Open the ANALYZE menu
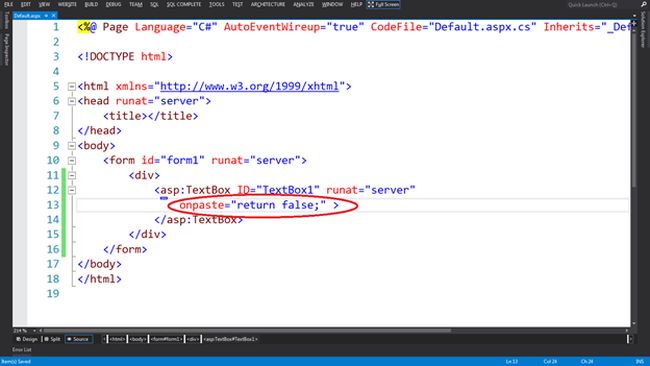The width and height of the screenshot is (650, 366). (x=303, y=4)
